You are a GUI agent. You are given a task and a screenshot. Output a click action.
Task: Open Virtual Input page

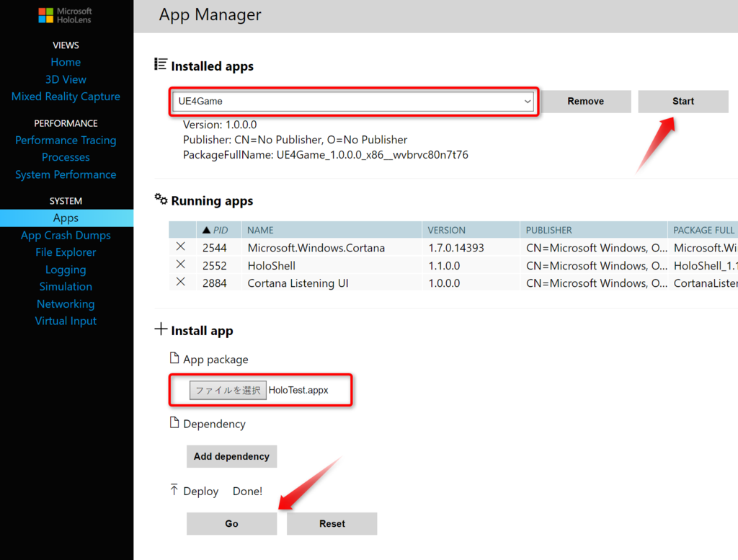pos(66,321)
